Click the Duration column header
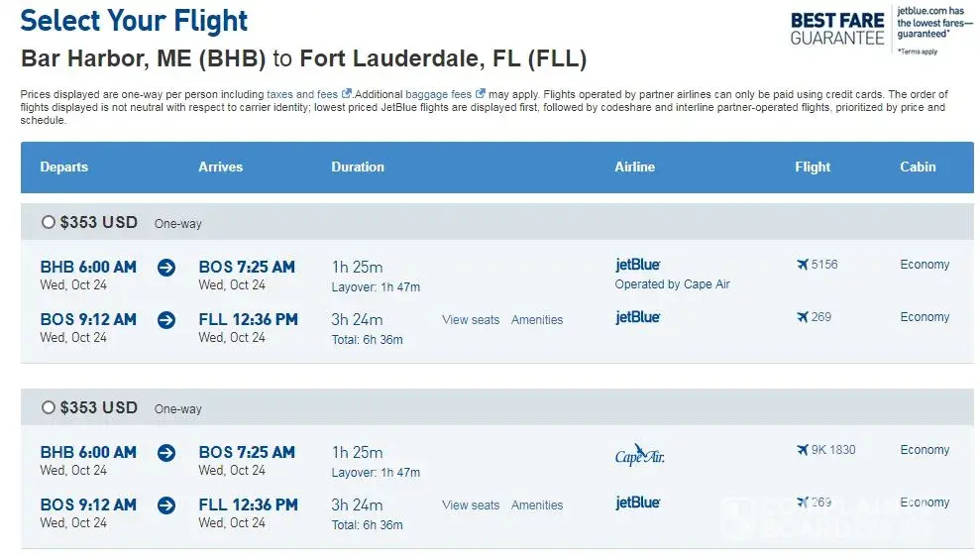This screenshot has width=980, height=560. point(358,168)
